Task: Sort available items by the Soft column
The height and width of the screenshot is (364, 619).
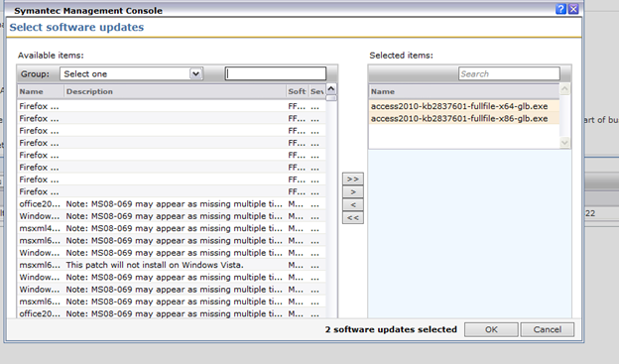Action: (x=297, y=91)
